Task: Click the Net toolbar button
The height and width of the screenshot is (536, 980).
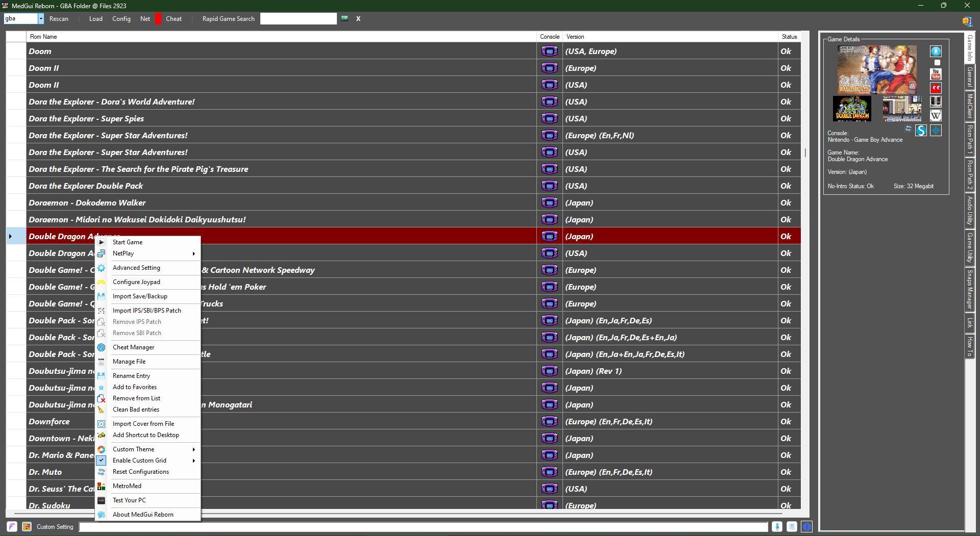Action: click(x=145, y=19)
